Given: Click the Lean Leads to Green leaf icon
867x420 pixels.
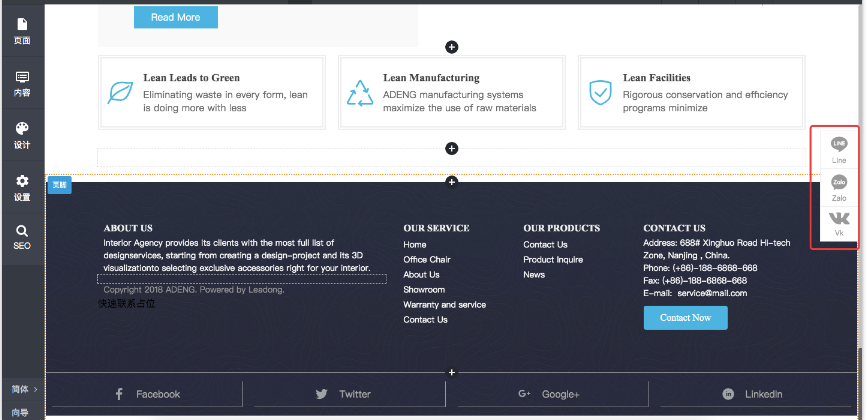Looking at the screenshot, I should click(120, 93).
